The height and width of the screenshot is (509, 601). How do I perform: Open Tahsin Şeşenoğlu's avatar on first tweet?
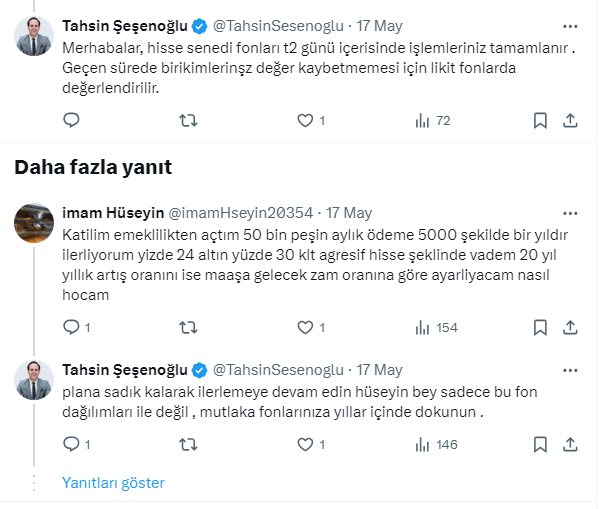(x=34, y=34)
